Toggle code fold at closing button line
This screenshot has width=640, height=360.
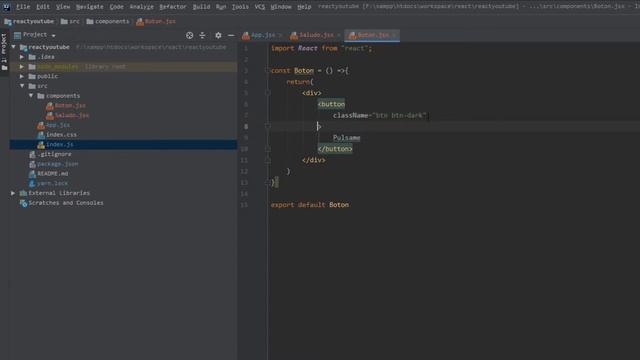click(x=267, y=149)
